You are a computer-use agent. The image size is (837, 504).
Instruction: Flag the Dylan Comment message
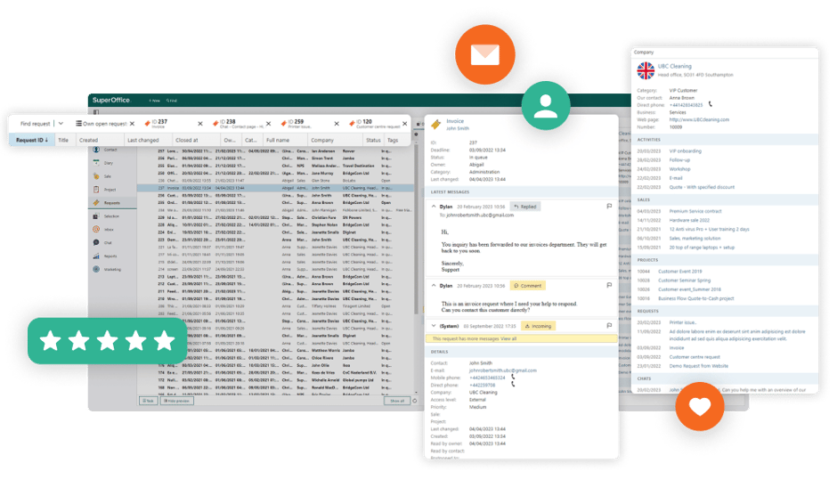pyautogui.click(x=609, y=285)
